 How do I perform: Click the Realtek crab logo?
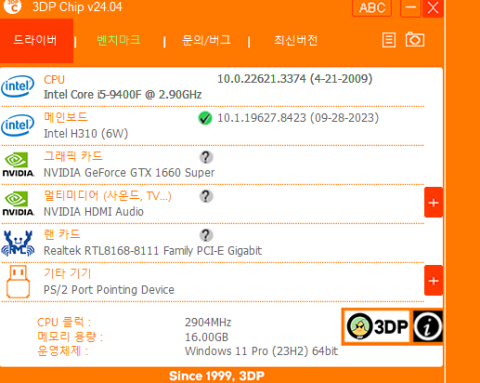pos(18,243)
